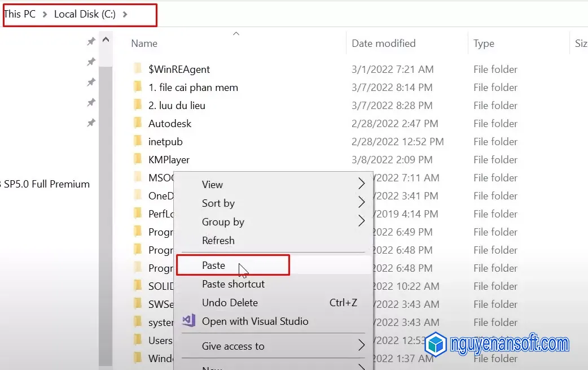Choose Paste from the context menu
The width and height of the screenshot is (588, 370).
(214, 265)
